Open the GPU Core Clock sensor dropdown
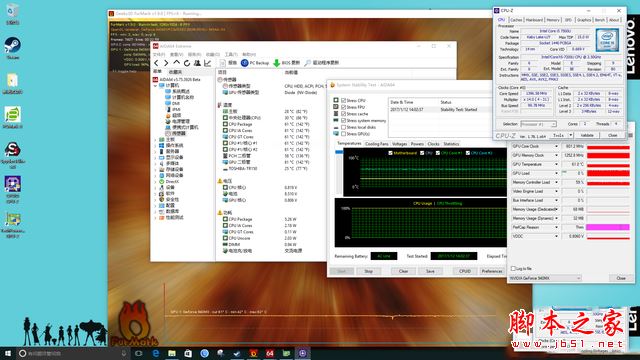This screenshot has width=640, height=360. 556,146
